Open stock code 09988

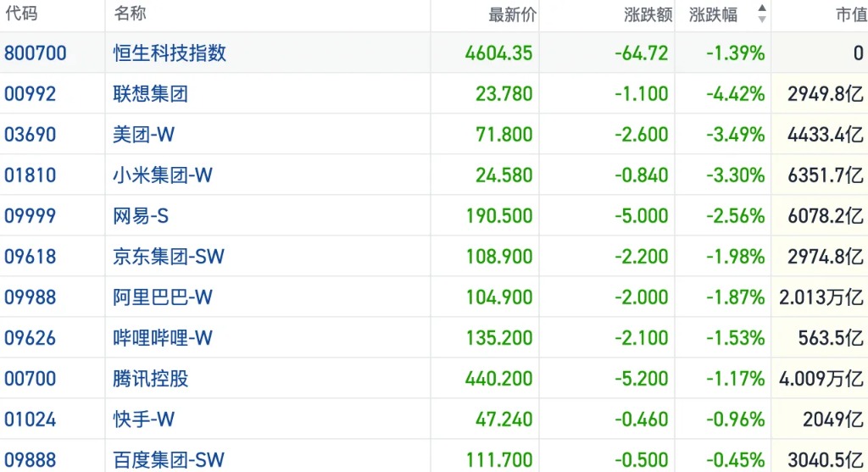point(31,297)
